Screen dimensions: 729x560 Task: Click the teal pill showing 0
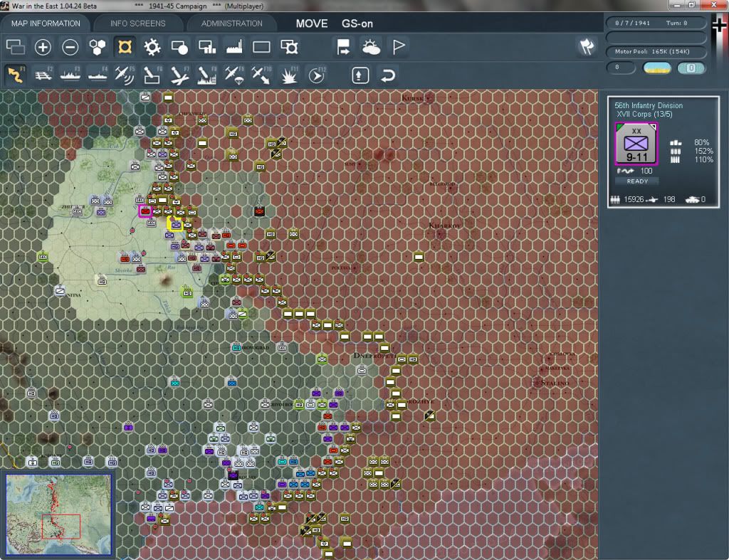coord(691,68)
